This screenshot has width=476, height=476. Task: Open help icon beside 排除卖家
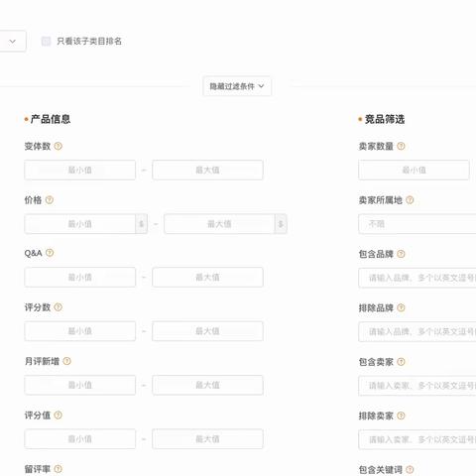(401, 416)
